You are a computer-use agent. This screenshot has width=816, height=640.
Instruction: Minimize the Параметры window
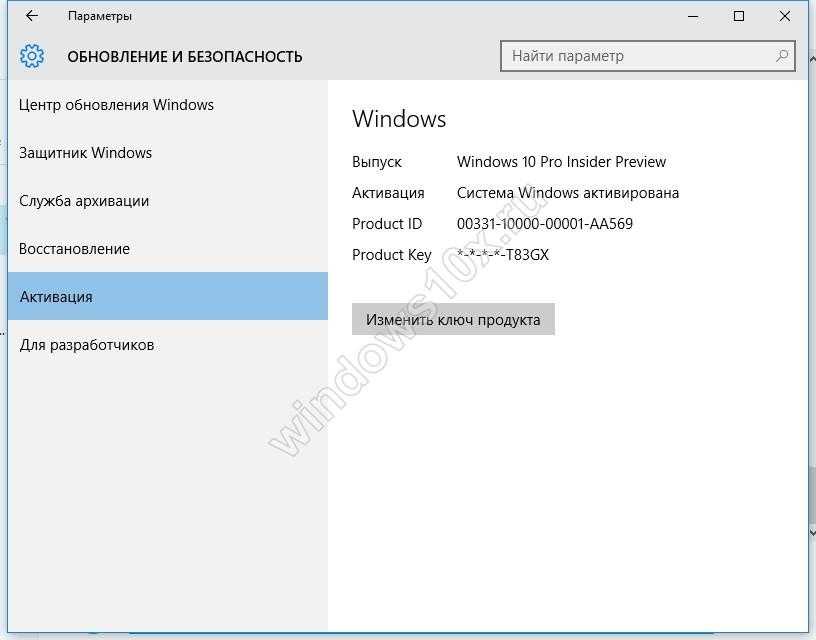tap(693, 16)
